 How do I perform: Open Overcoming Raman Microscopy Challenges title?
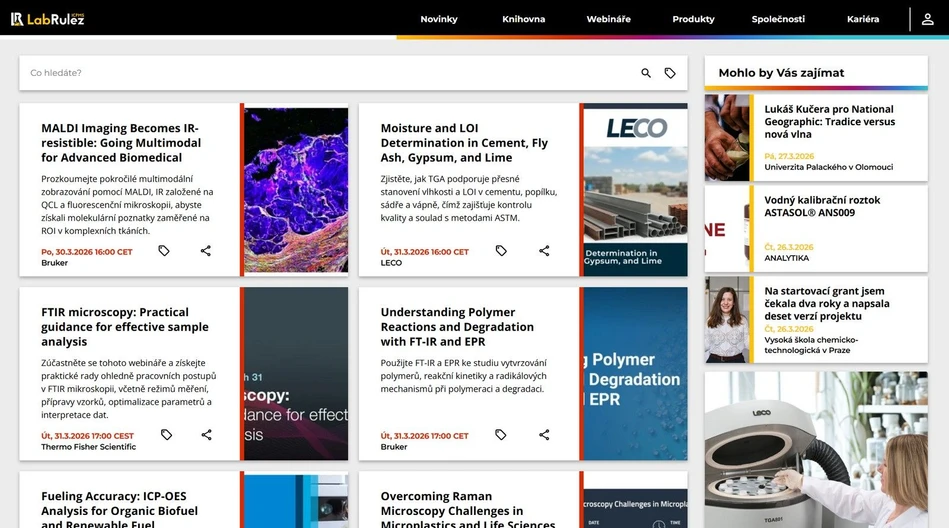[468, 509]
